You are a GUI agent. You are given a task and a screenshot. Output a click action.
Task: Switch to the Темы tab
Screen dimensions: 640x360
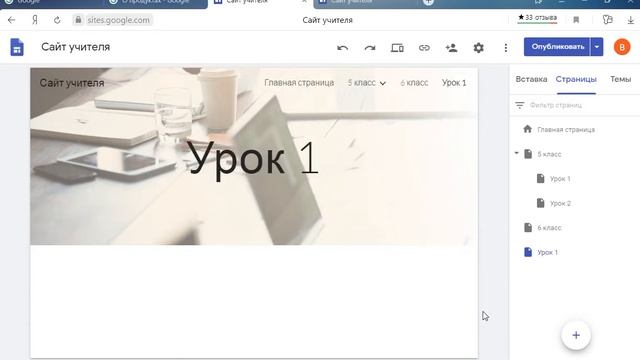[620, 79]
